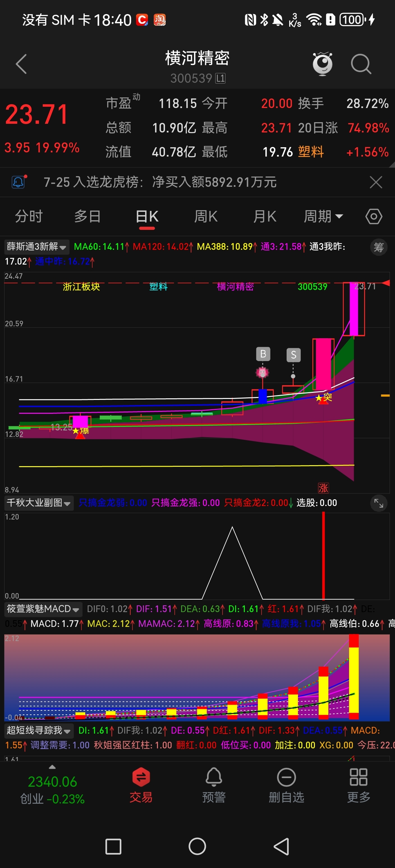Tap the 筹 chip distribution icon
Viewport: 395px width, 868px height.
point(379,247)
